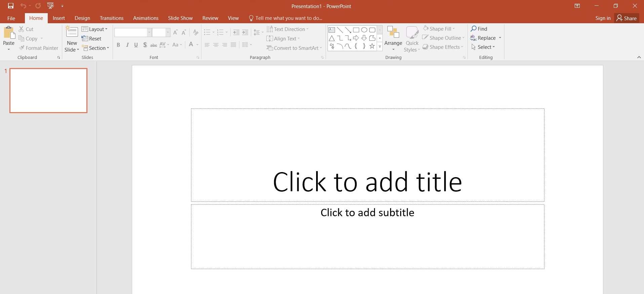Image resolution: width=644 pixels, height=294 pixels.
Task: Add a New Slide using icon
Action: tap(72, 32)
